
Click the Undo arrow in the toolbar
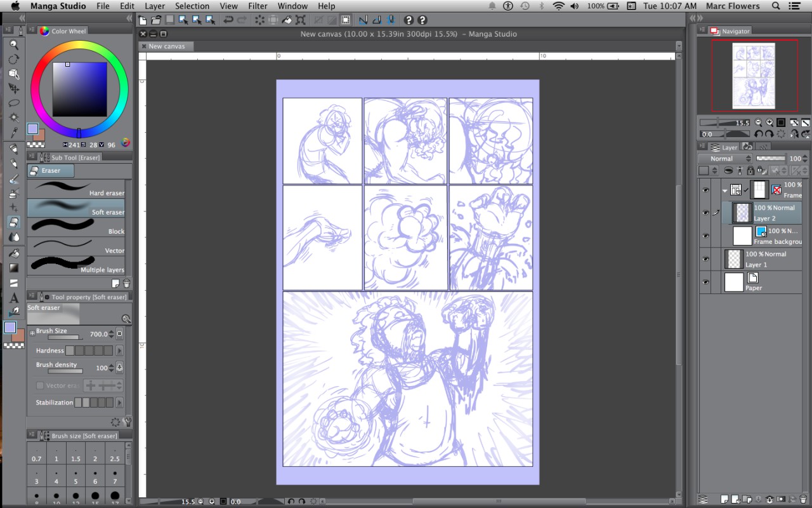click(228, 20)
